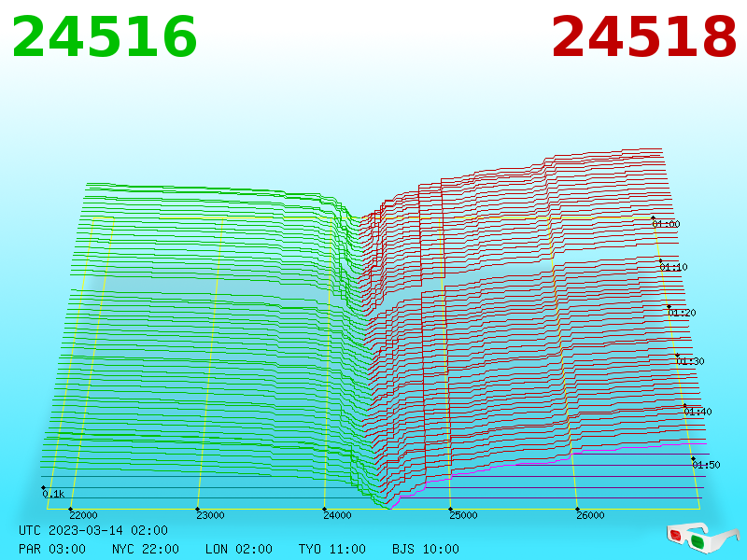Click the 23000 price axis label

pos(210,515)
